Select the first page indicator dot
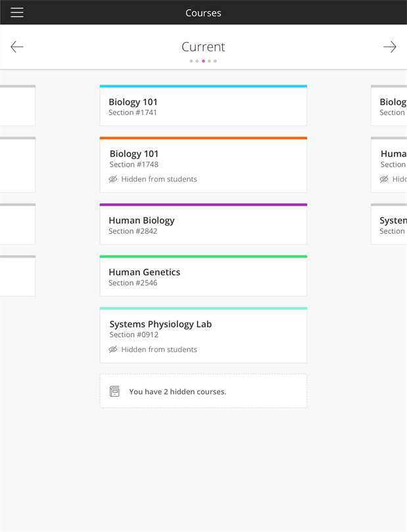Image resolution: width=407 pixels, height=532 pixels. [191, 61]
